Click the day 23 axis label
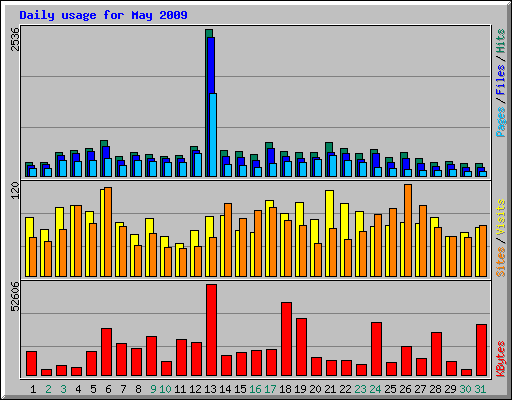The height and width of the screenshot is (400, 512). pyautogui.click(x=360, y=389)
